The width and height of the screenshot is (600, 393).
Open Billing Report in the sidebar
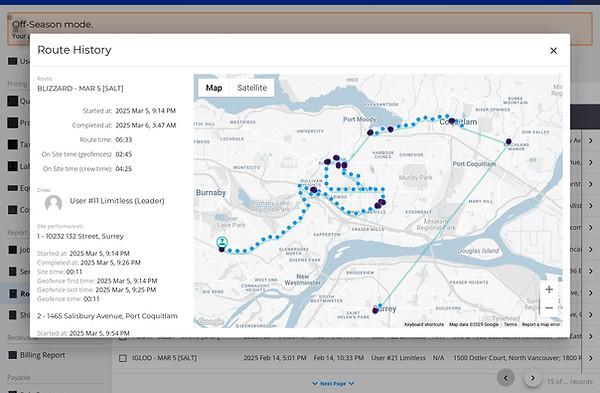(42, 355)
